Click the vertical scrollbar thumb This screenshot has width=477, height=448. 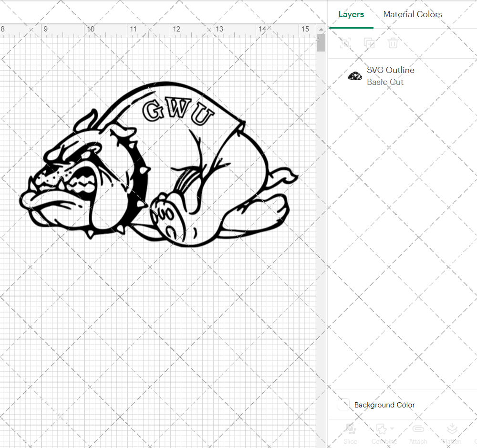321,42
